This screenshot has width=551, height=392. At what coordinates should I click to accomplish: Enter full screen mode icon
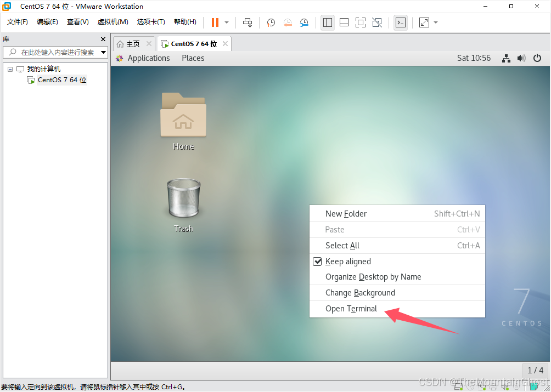coord(361,22)
